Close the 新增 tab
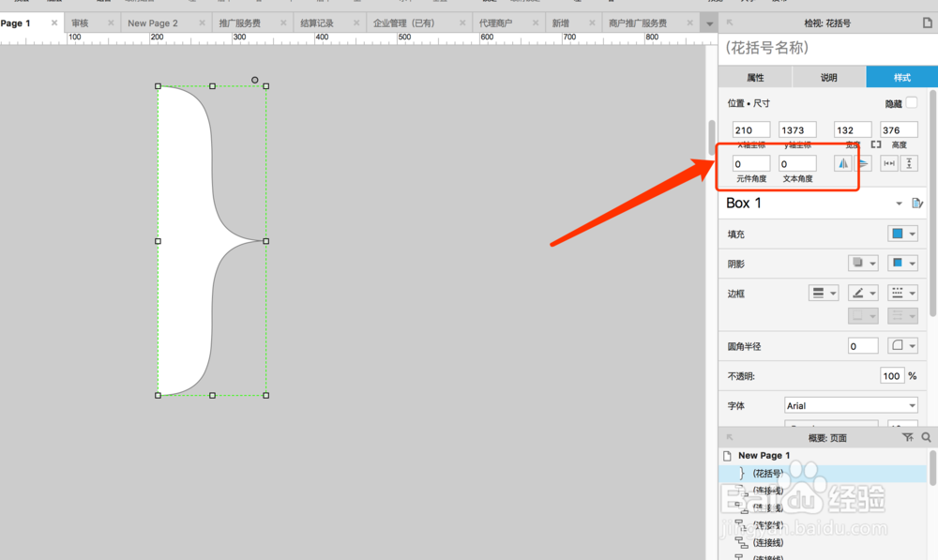938x560 pixels. pos(592,23)
